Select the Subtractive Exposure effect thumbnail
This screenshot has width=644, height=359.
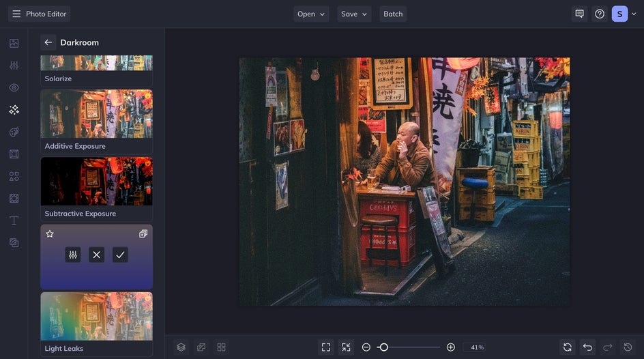(96, 182)
